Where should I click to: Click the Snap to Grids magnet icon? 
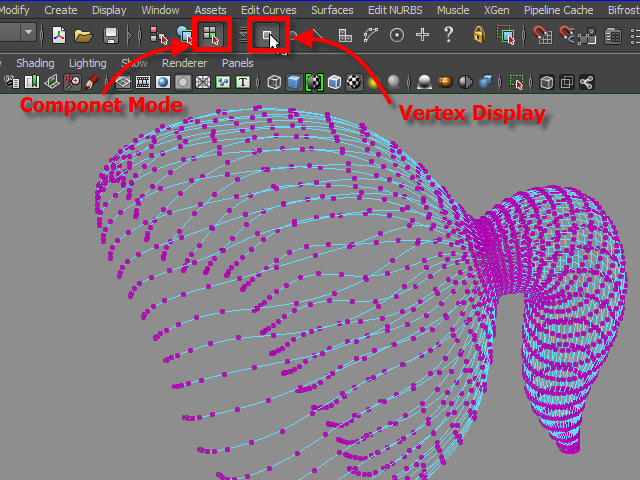tap(543, 35)
